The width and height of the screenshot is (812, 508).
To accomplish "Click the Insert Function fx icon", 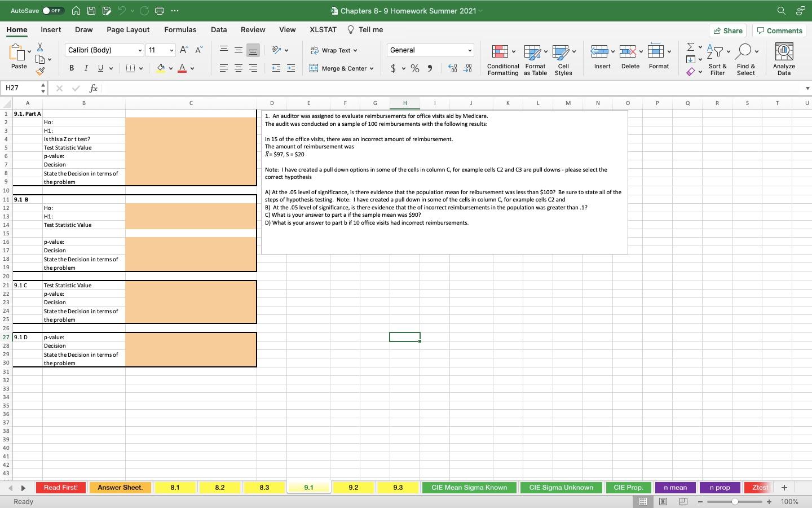I will pos(94,88).
